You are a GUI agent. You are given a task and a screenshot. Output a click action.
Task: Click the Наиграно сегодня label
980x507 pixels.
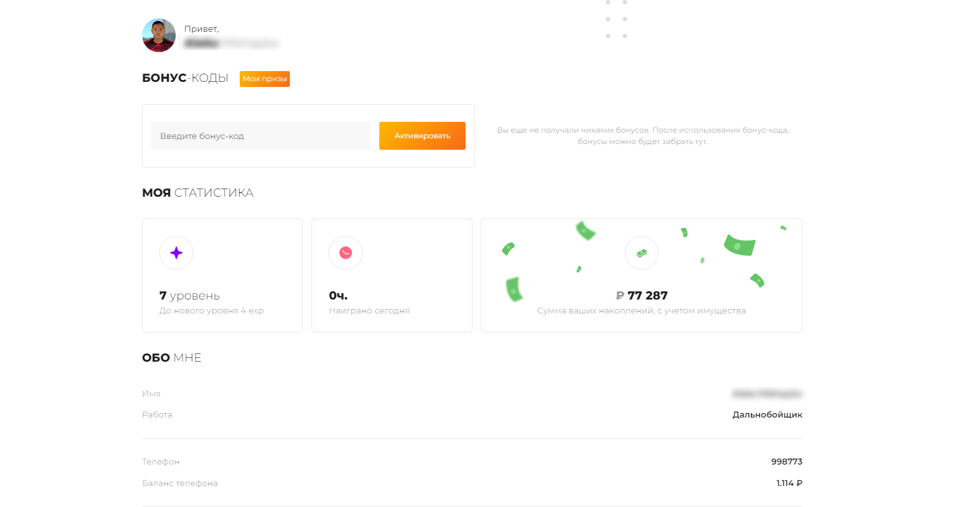369,311
